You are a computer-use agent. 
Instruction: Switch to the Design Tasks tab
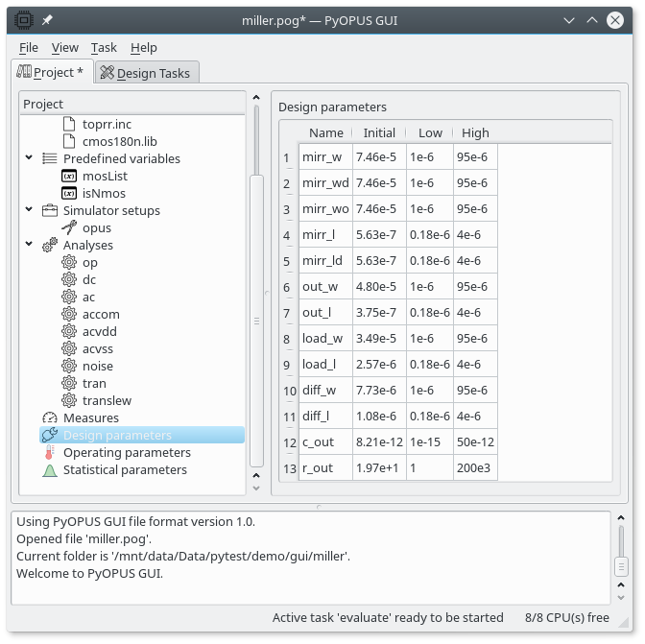(147, 73)
